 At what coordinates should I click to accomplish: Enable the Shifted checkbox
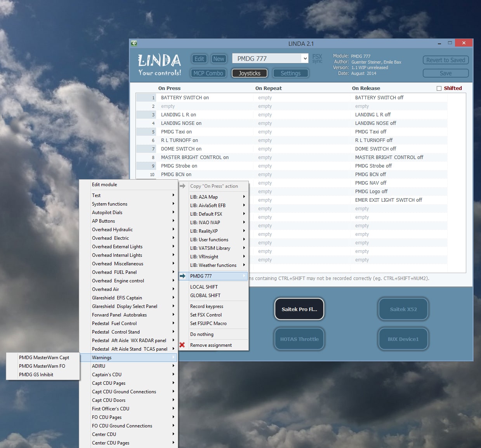point(439,88)
